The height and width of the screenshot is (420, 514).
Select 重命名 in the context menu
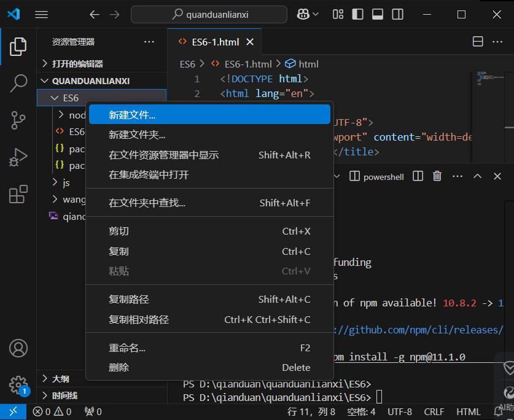(x=127, y=348)
